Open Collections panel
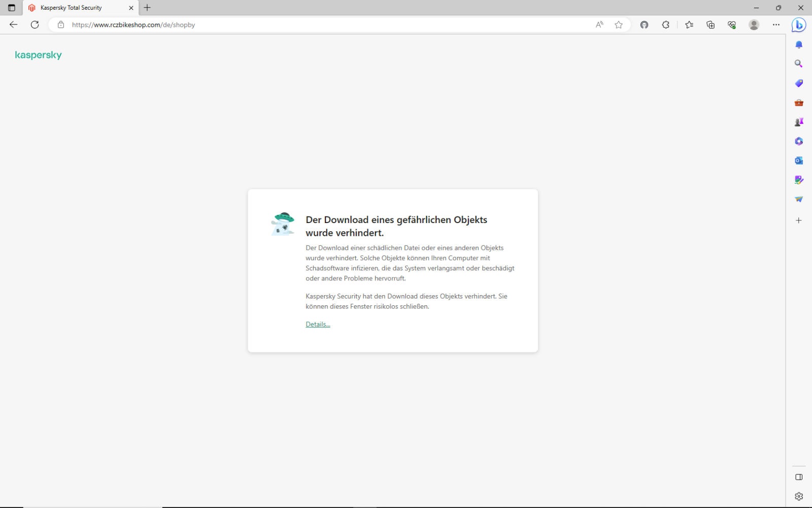812x508 pixels. 710,24
